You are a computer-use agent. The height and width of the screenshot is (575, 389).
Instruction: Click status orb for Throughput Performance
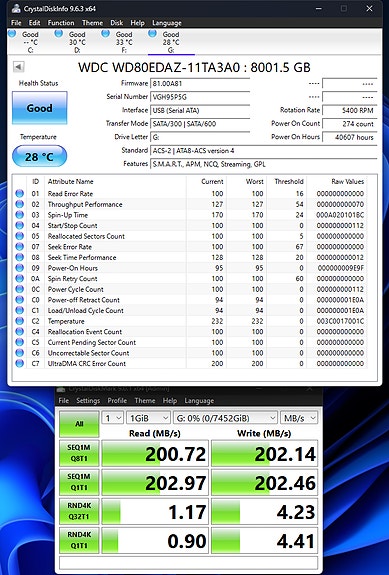tap(19, 204)
